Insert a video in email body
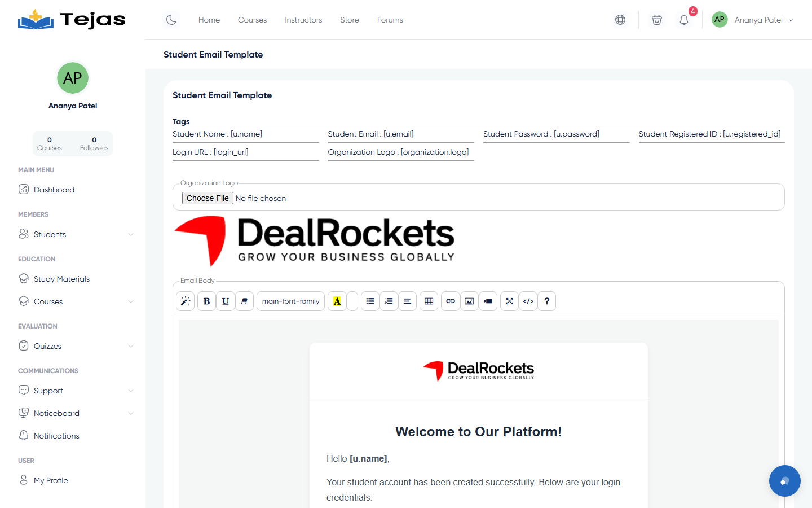 click(x=488, y=301)
